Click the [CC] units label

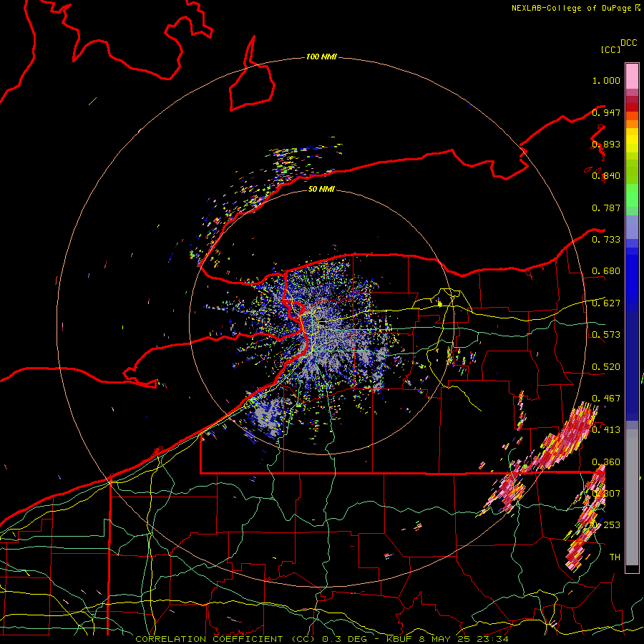pyautogui.click(x=611, y=49)
